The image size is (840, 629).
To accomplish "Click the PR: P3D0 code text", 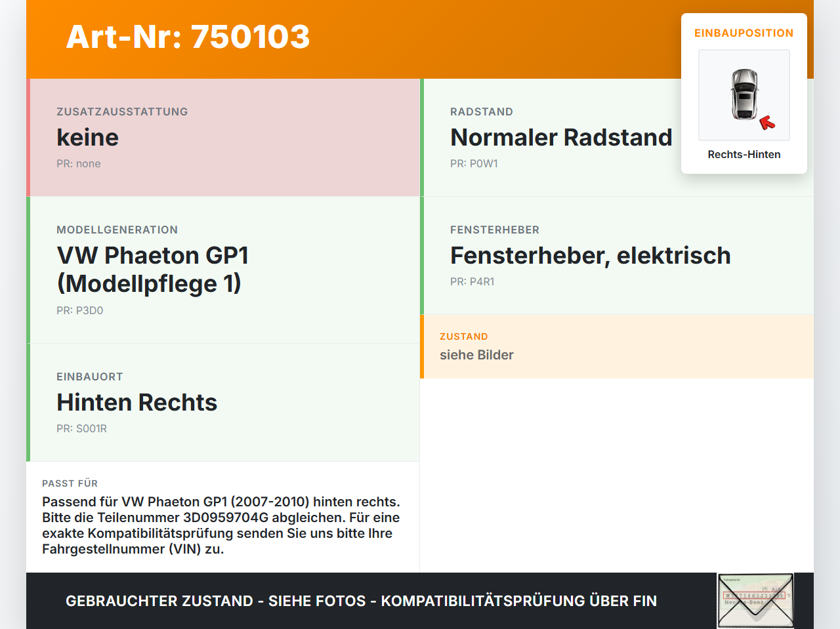I will click(80, 310).
